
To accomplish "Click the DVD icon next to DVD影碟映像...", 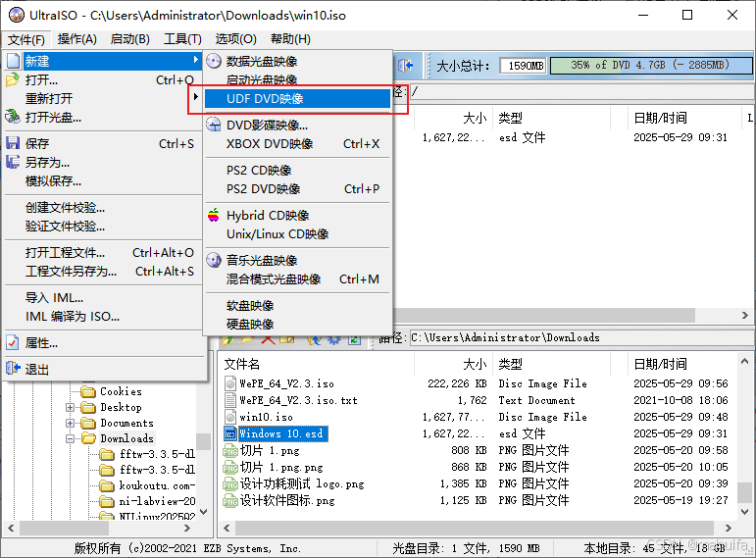I will click(214, 125).
